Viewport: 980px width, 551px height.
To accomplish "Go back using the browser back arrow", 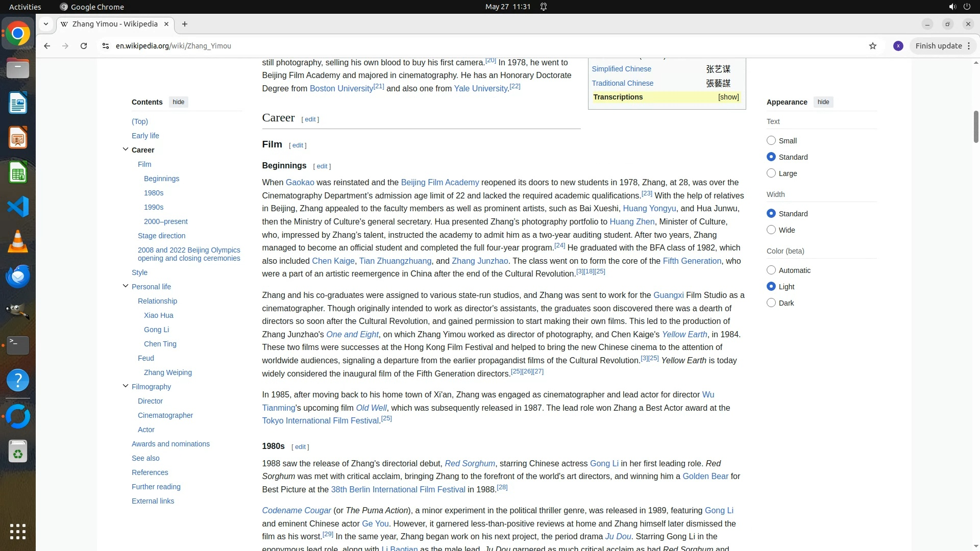I will click(x=47, y=46).
